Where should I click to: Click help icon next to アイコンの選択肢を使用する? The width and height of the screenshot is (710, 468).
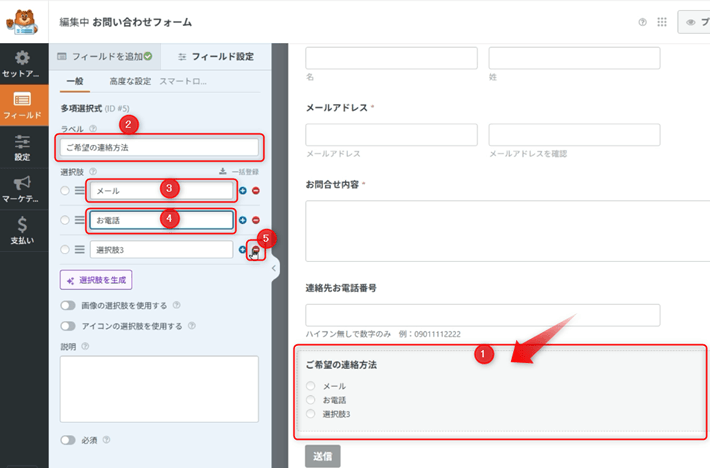point(192,325)
